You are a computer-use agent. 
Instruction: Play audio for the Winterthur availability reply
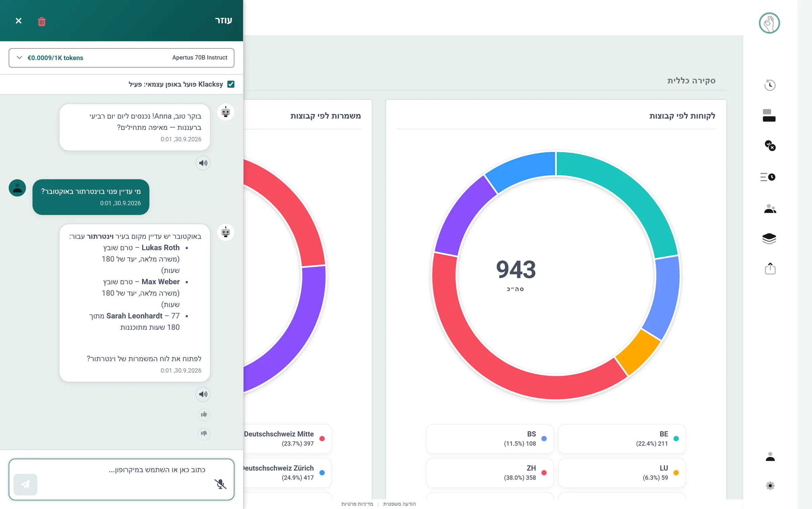[203, 394]
